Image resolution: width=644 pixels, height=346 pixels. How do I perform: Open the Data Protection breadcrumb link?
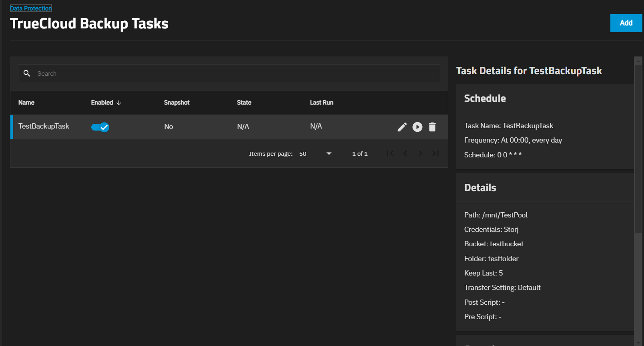pyautogui.click(x=31, y=8)
